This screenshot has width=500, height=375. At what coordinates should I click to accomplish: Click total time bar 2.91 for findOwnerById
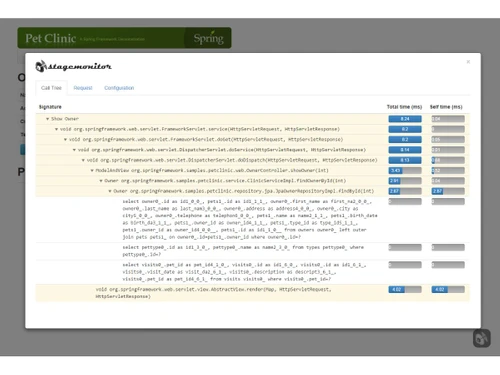pyautogui.click(x=405, y=181)
